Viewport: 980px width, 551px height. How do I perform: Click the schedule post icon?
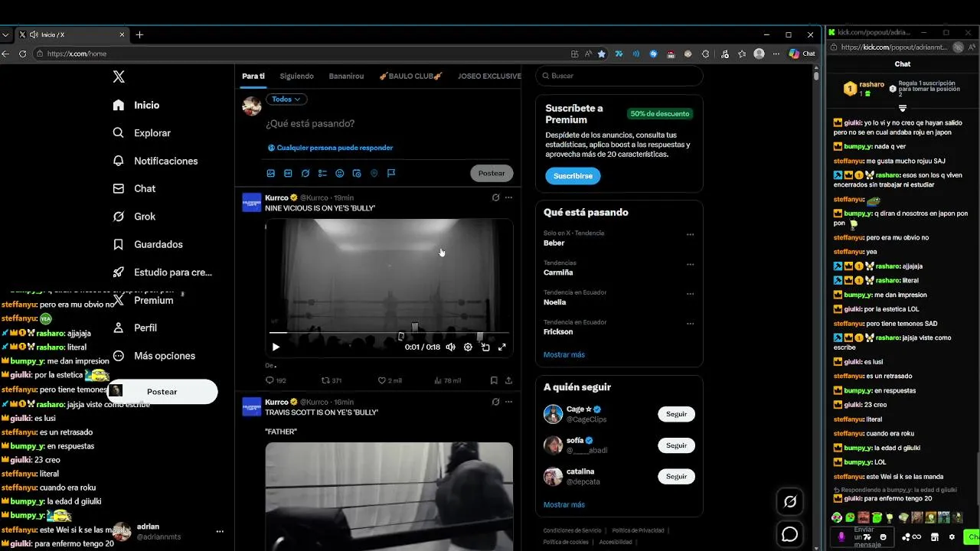pyautogui.click(x=357, y=174)
